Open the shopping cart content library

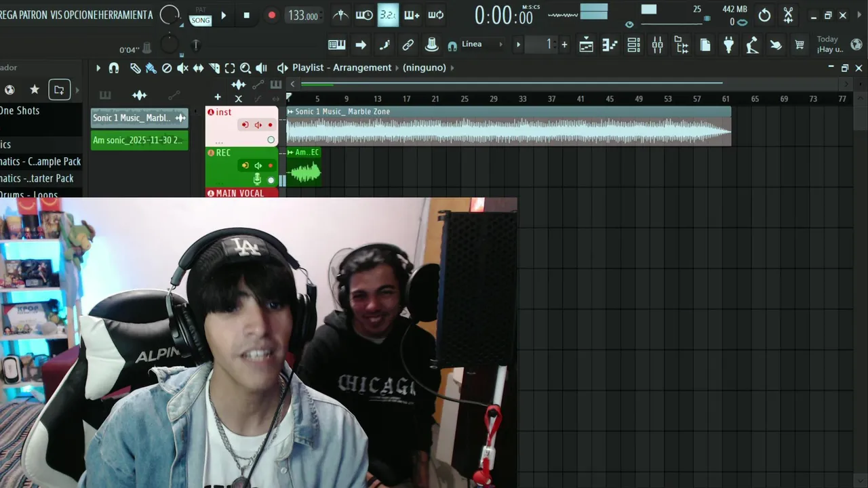[x=800, y=45]
